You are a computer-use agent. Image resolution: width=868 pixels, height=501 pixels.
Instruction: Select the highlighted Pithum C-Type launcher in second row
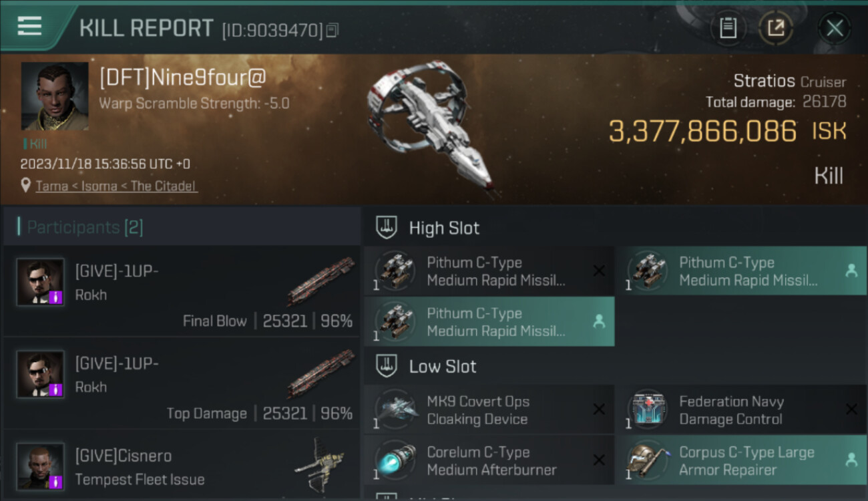[489, 321]
